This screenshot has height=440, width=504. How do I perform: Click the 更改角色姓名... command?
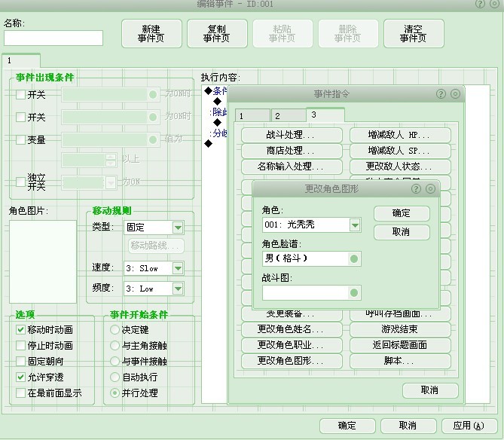[x=292, y=329]
